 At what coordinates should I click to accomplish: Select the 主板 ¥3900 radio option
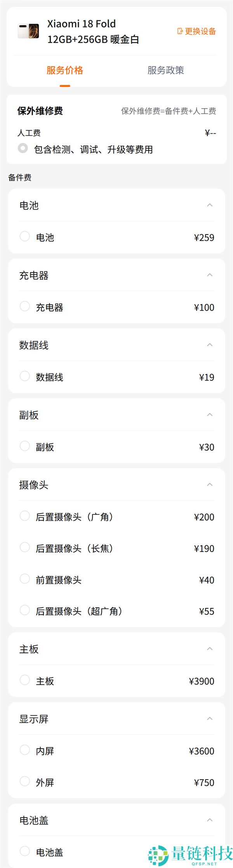coord(25,680)
